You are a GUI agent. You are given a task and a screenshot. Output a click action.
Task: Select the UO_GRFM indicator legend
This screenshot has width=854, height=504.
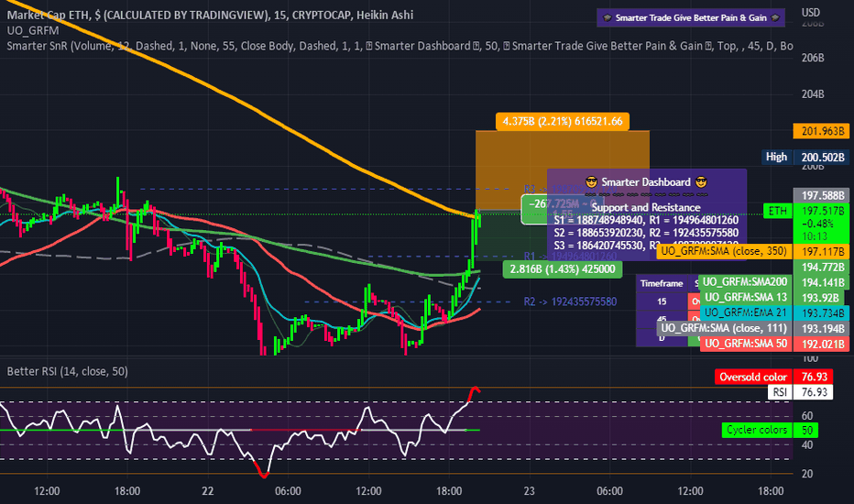(x=33, y=30)
